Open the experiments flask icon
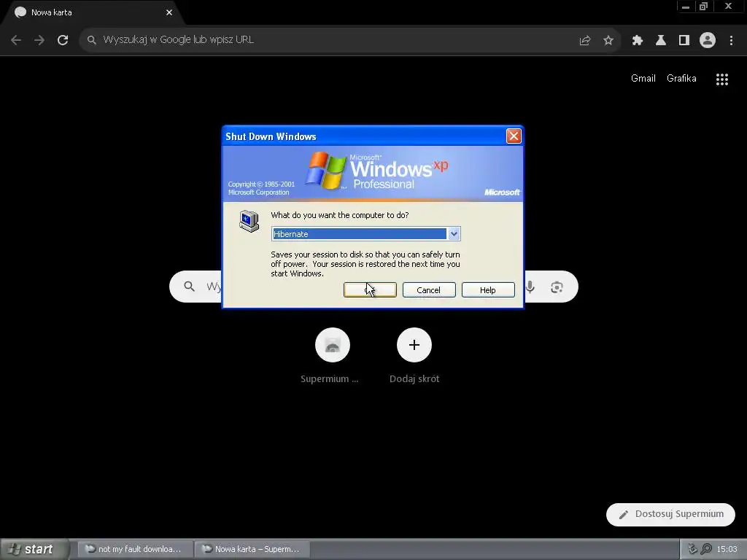This screenshot has width=747, height=560. pyautogui.click(x=661, y=41)
